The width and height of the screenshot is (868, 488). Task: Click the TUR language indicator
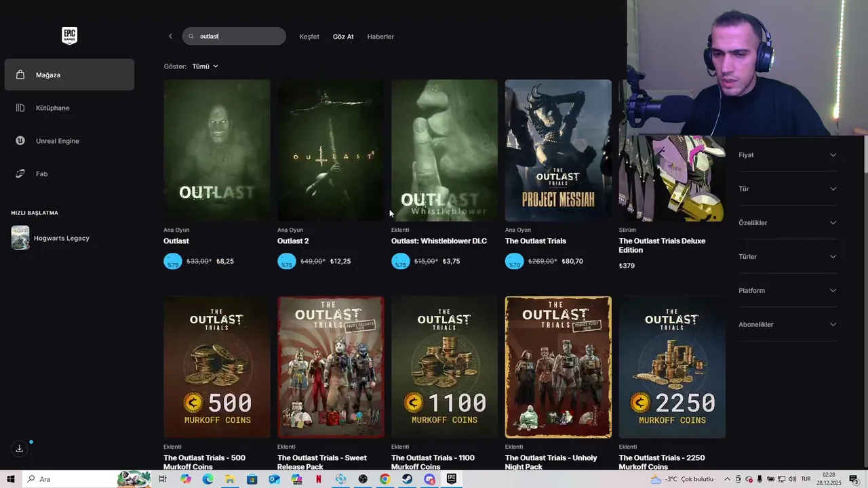[x=806, y=479]
